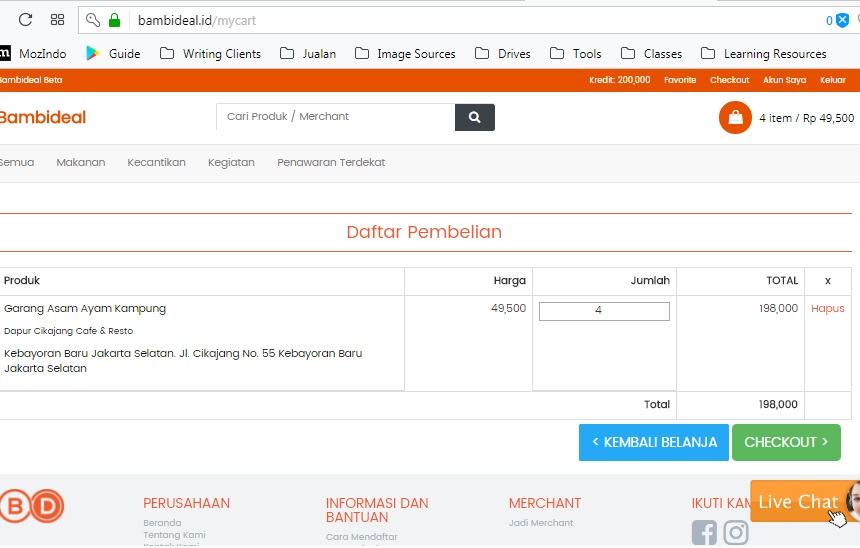Viewport: 860px width, 548px height.
Task: Open Penawaran Terdekat menu item
Action: 331,162
